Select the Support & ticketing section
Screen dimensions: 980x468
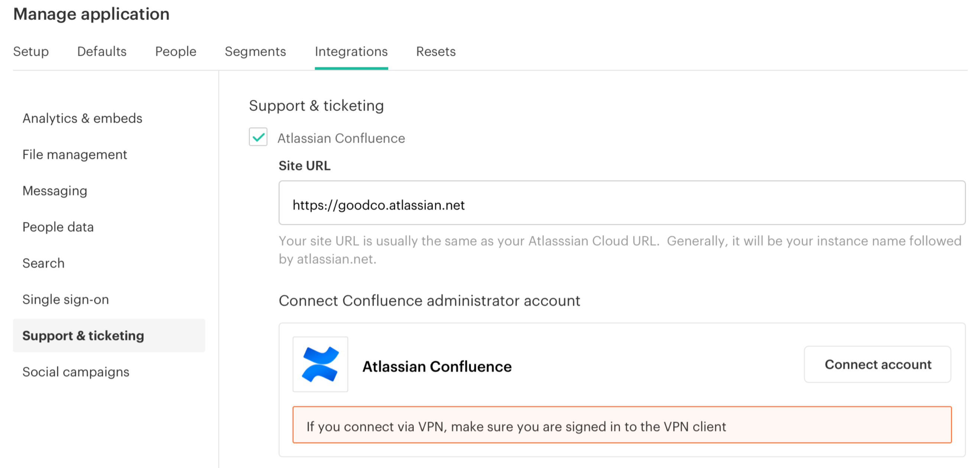pyautogui.click(x=83, y=336)
